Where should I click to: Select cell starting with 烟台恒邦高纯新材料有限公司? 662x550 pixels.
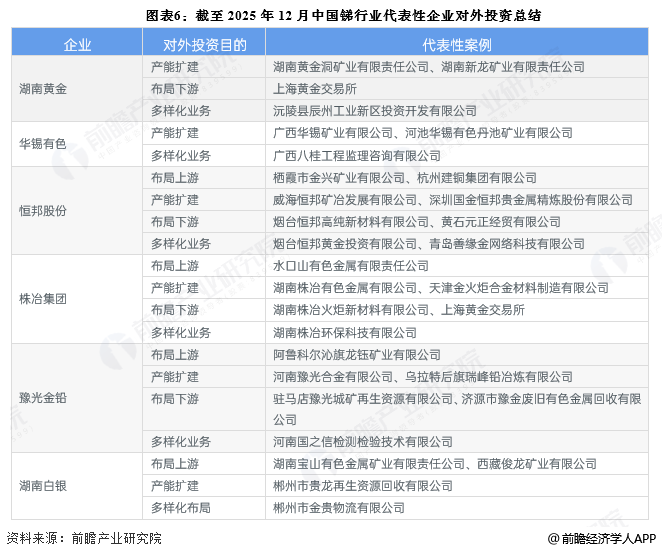pyautogui.click(x=457, y=222)
